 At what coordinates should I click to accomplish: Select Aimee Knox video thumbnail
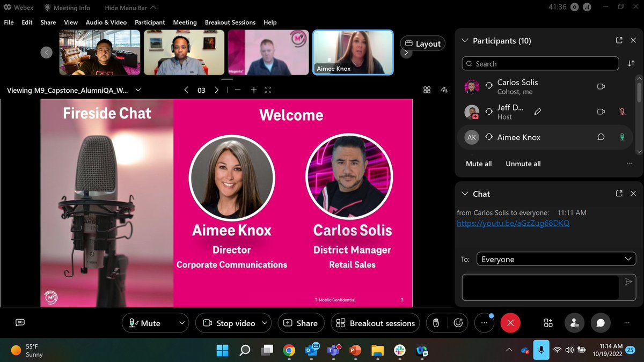pyautogui.click(x=353, y=52)
